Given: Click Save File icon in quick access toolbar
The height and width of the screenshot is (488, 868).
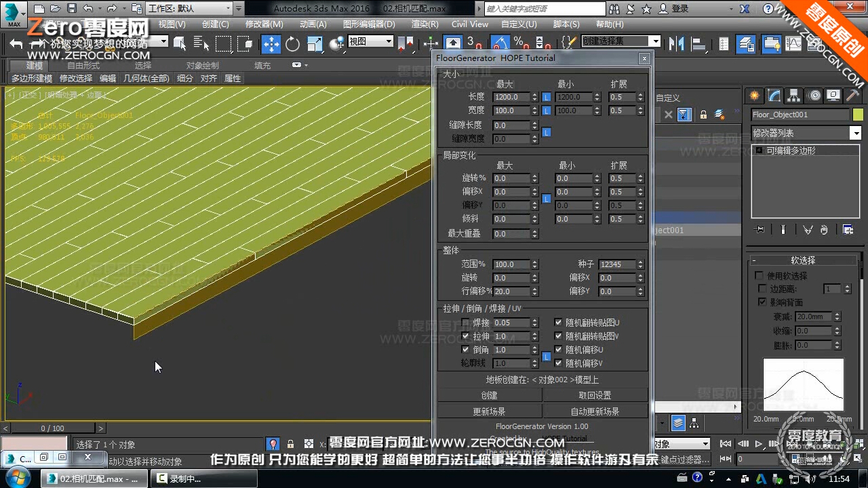Looking at the screenshot, I should (x=72, y=9).
